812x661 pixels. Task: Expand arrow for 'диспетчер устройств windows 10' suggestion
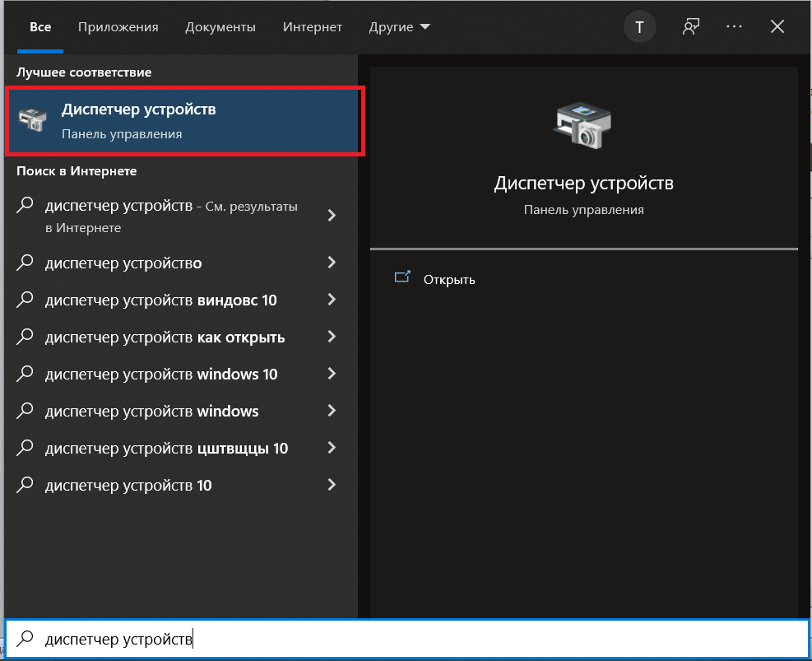(x=332, y=374)
